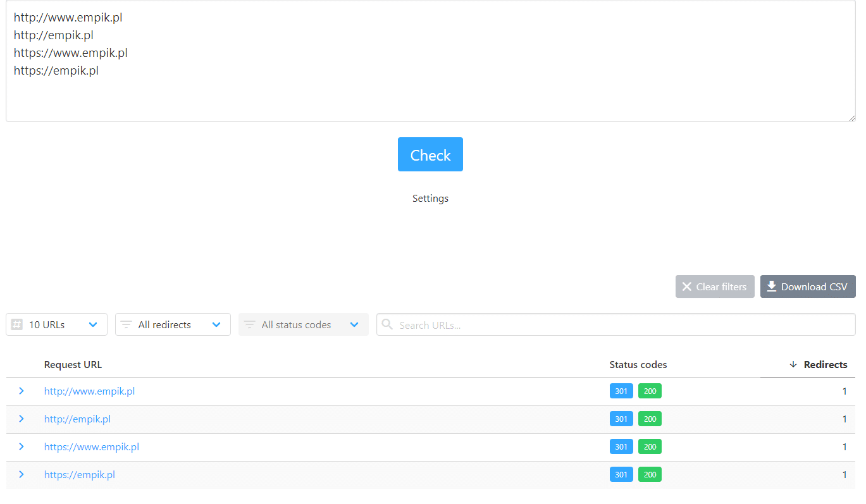Click the download icon on Download CSV
This screenshot has height=504, width=866.
tap(772, 286)
